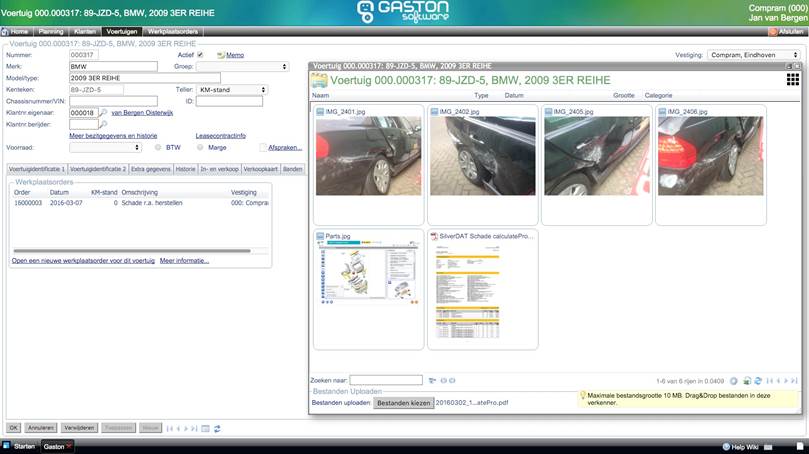This screenshot has height=454, width=809.
Task: Click Meer informatie link
Action: coord(184,261)
